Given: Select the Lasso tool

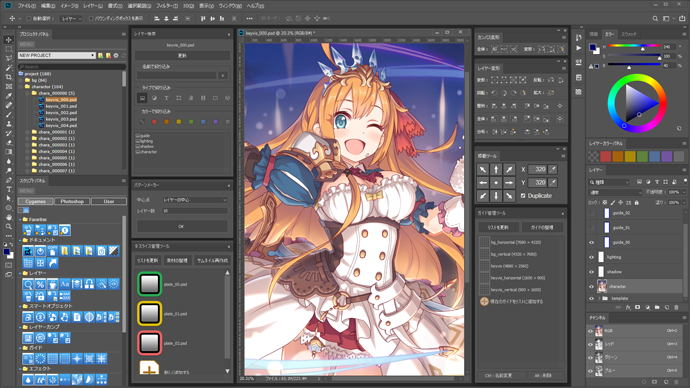Looking at the screenshot, I should point(8,59).
